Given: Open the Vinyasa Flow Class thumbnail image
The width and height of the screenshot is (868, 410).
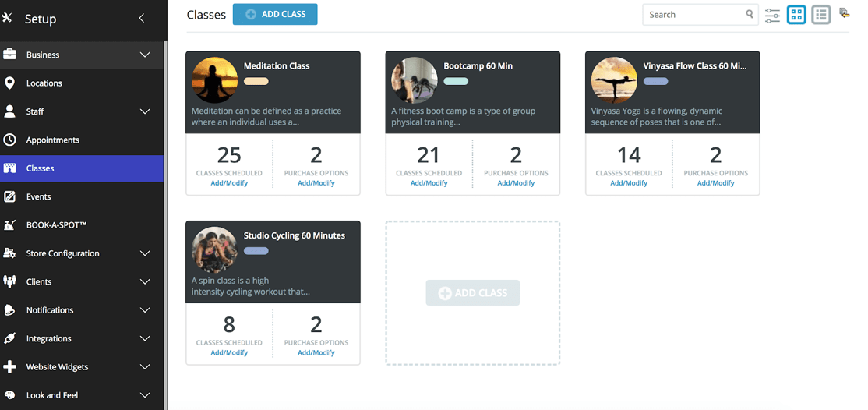Looking at the screenshot, I should pos(615,80).
